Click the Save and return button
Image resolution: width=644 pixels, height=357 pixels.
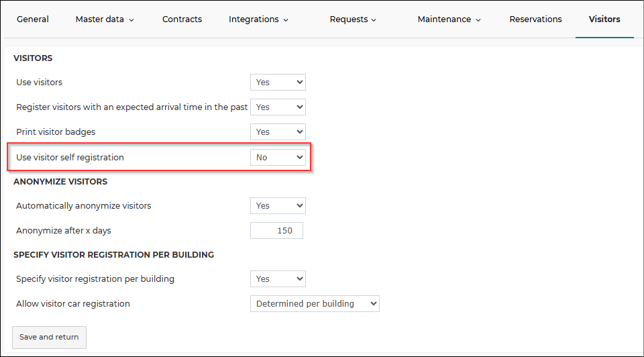pos(49,338)
